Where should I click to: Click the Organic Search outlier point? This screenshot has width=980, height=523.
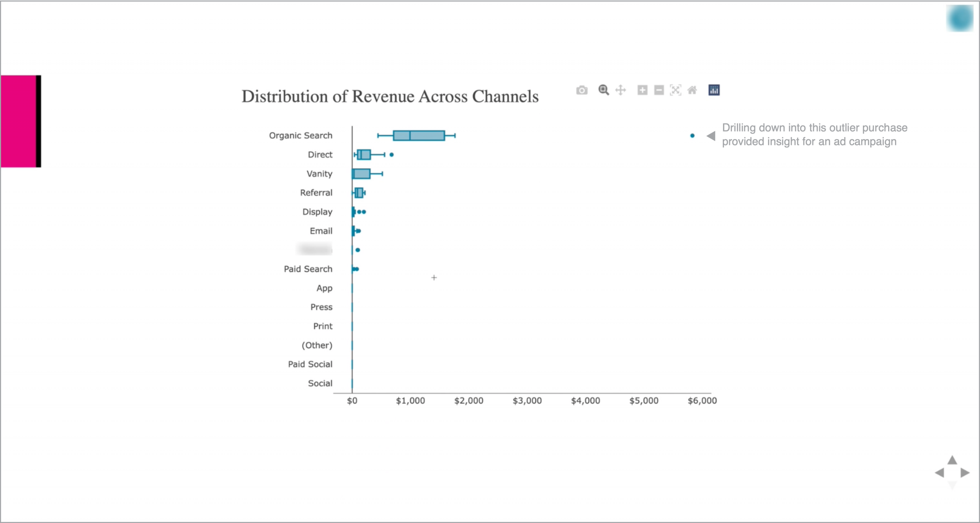tap(692, 135)
